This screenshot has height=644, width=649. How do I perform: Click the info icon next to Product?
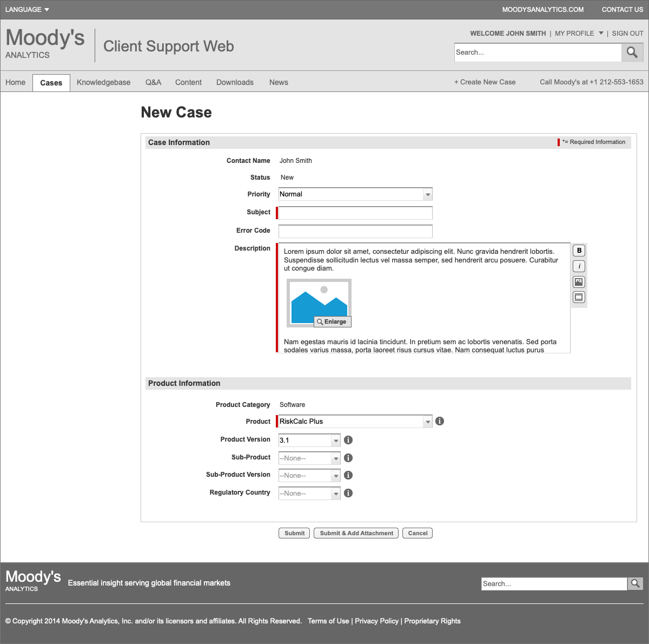[x=439, y=421]
